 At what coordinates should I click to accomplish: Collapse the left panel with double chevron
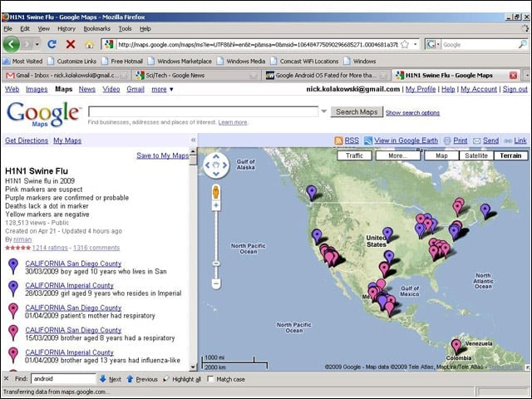tap(193, 140)
